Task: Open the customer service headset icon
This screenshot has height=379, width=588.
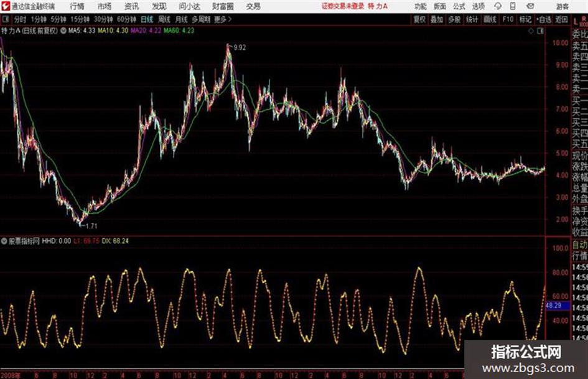Action: (498, 6)
